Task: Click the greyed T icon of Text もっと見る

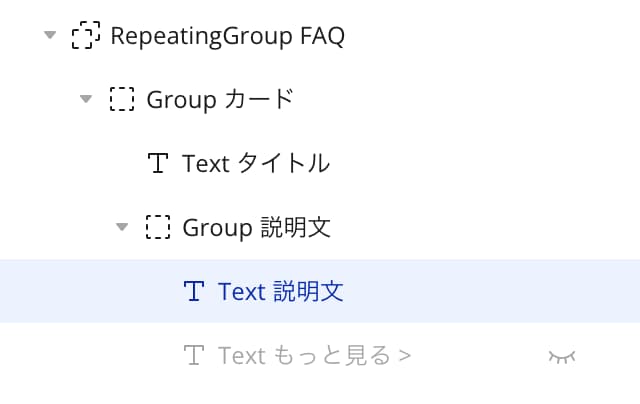Action: coord(194,355)
